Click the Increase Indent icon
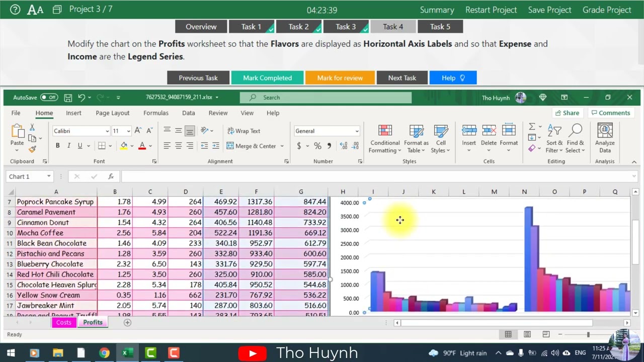The width and height of the screenshot is (644, 362). pos(216,146)
